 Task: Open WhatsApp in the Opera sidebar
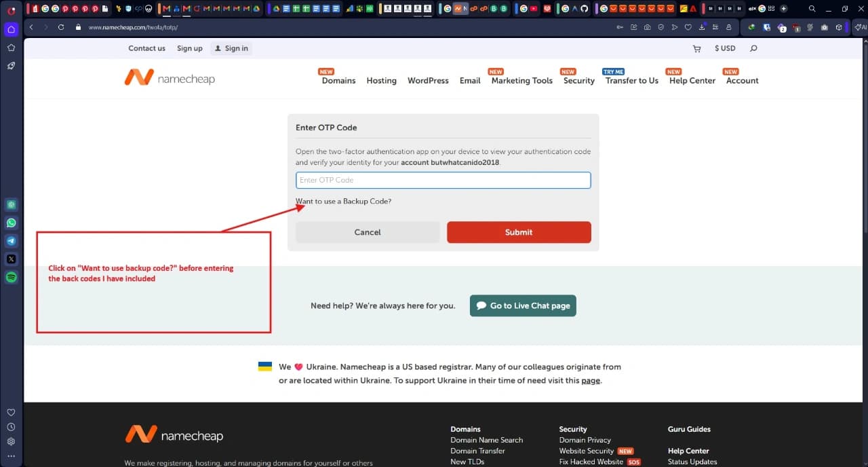click(x=12, y=223)
